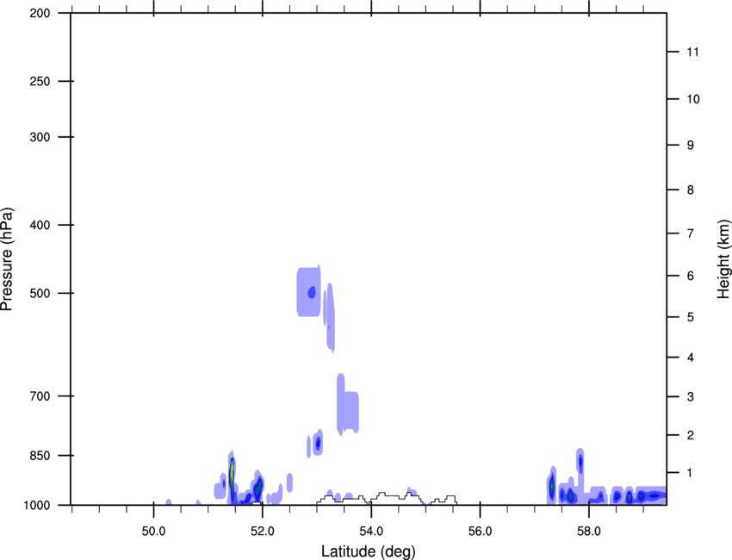Click the 3 km height label
Image resolution: width=732 pixels, height=560 pixels.
690,397
